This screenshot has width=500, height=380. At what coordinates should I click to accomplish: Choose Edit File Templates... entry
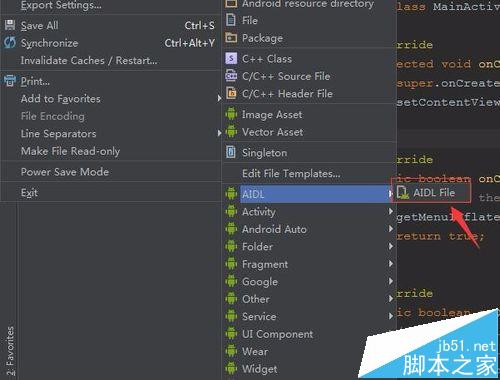309,173
